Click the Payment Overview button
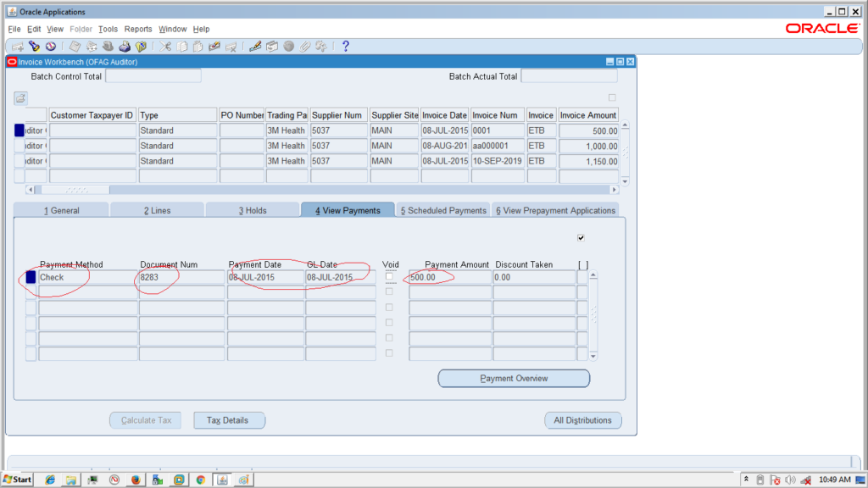868x488 pixels. coord(514,379)
